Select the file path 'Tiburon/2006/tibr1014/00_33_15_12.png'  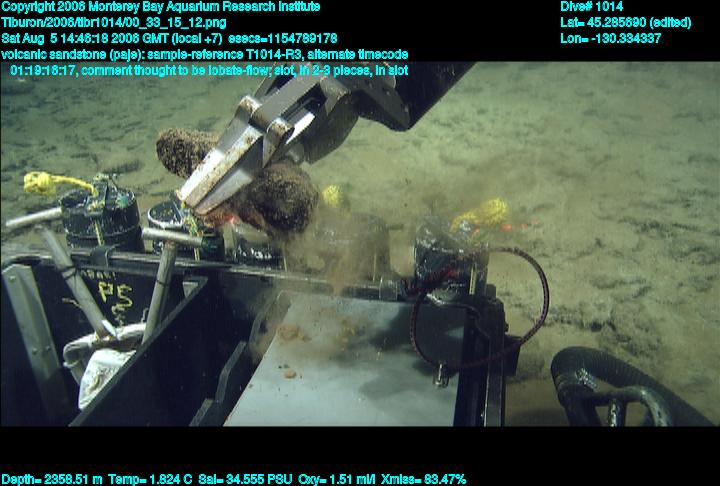tap(113, 23)
